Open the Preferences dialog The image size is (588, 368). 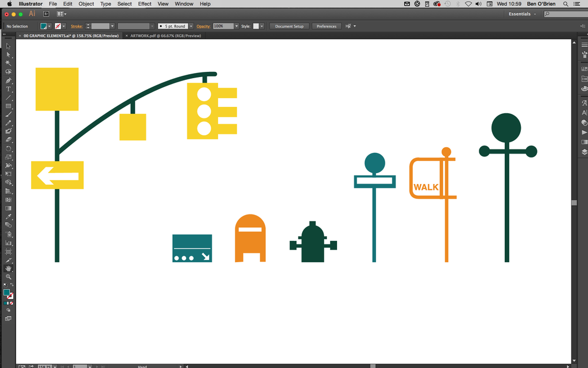tap(326, 26)
